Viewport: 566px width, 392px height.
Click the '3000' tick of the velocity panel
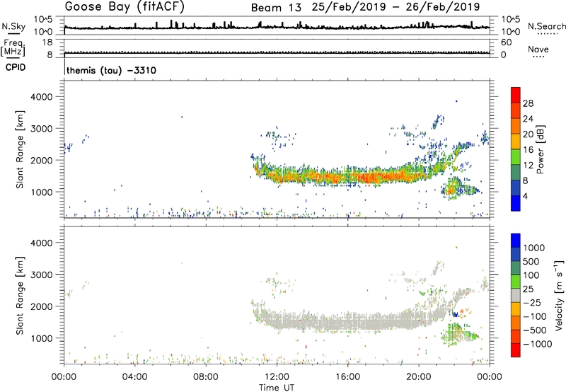coord(42,275)
